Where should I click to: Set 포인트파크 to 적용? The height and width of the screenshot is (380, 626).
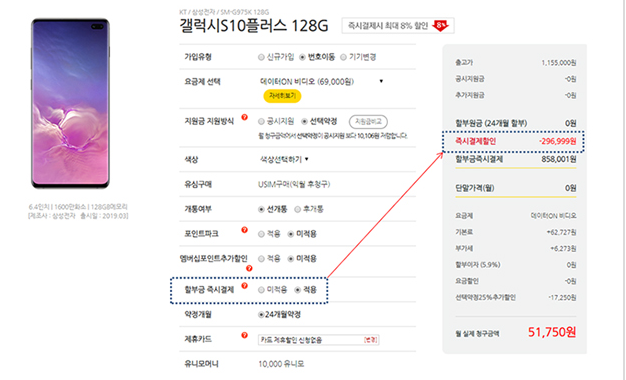pos(261,234)
